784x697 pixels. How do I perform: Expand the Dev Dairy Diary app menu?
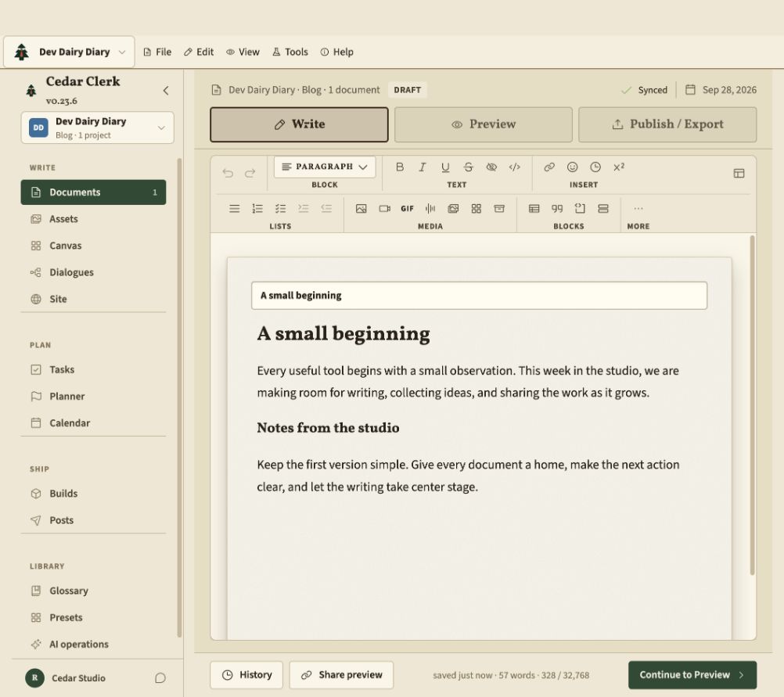[69, 52]
